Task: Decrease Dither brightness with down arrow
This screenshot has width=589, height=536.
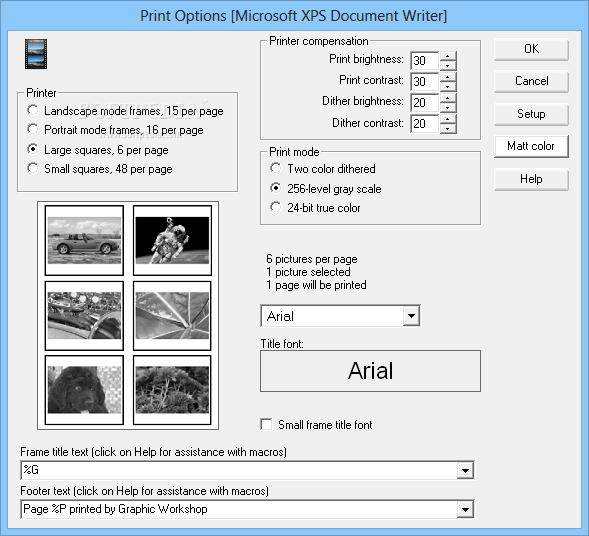Action: point(448,108)
